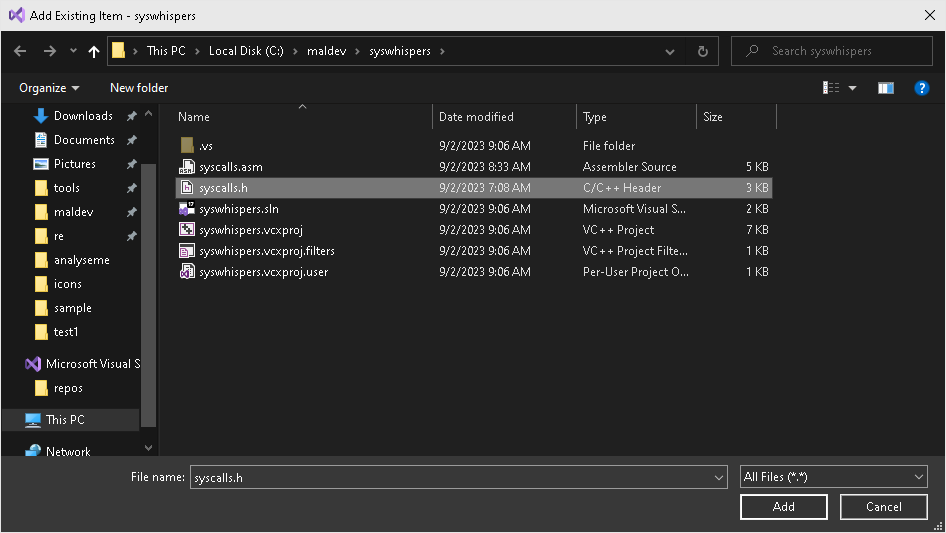Click the pin icon next to Downloads
Viewport: 946px width, 533px height.
pyautogui.click(x=132, y=116)
